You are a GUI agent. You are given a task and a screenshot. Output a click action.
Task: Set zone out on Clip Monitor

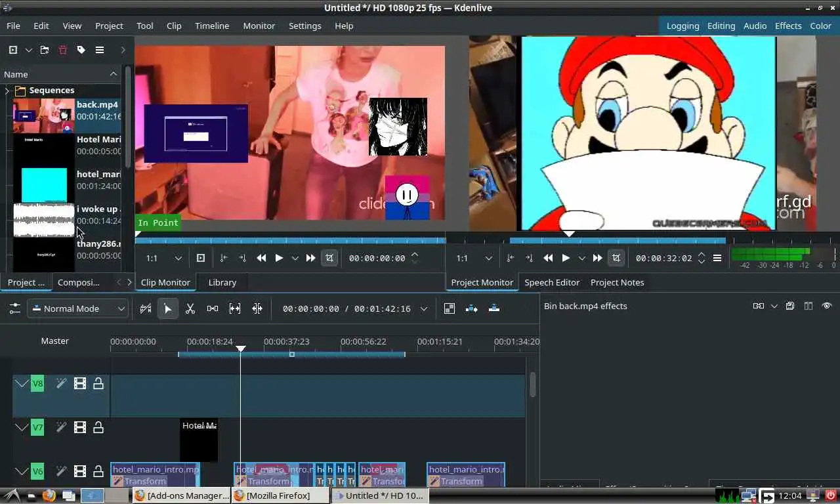coord(242,258)
